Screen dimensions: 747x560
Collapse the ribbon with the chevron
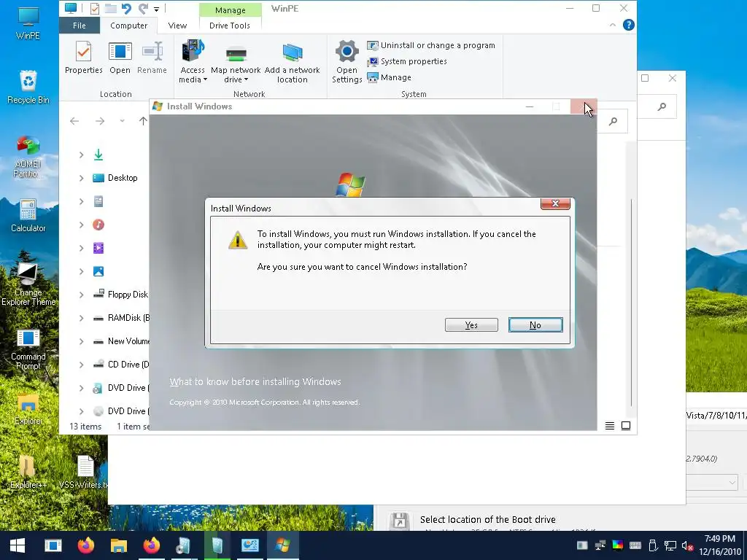coord(613,25)
